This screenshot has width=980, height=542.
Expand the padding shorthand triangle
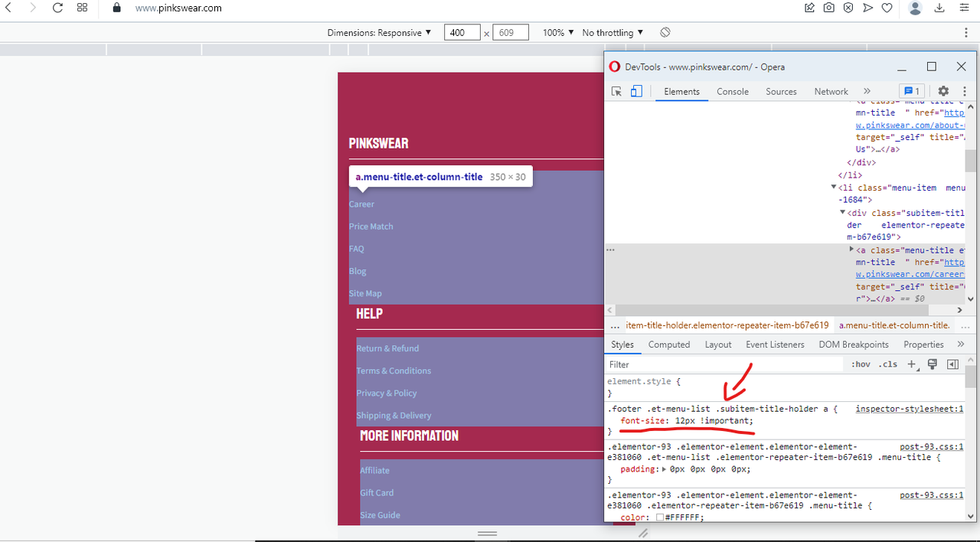[x=665, y=469]
